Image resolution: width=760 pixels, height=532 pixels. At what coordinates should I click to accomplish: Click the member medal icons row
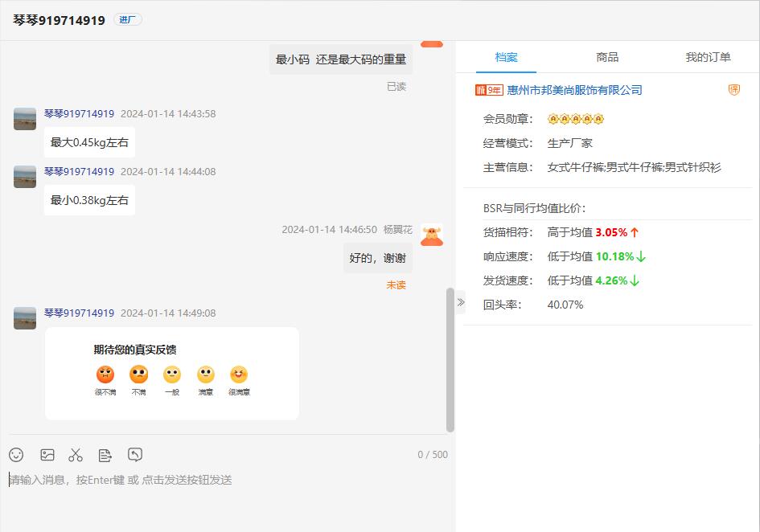click(576, 119)
